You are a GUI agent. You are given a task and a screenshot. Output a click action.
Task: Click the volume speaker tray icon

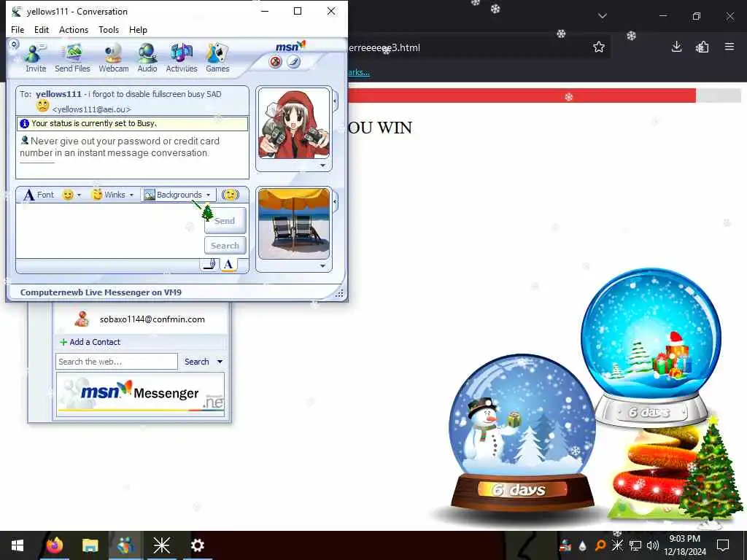653,545
